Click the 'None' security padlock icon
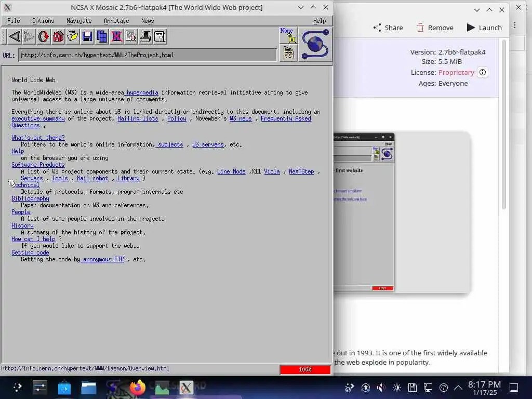 coord(288,36)
